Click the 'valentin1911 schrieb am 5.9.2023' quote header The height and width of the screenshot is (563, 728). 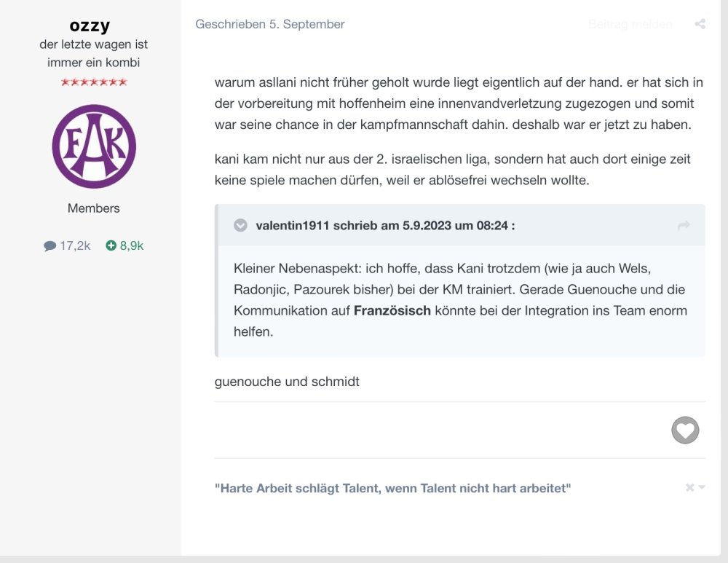click(x=385, y=226)
